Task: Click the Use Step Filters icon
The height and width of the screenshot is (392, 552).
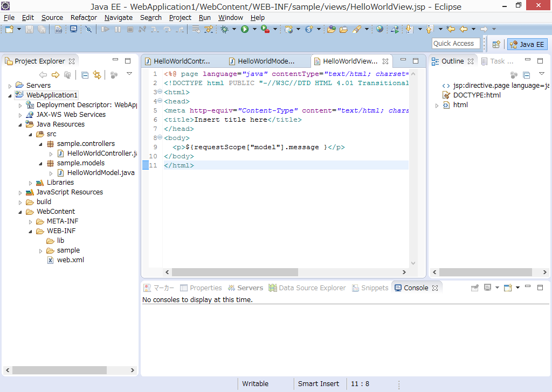Action: tap(209, 29)
